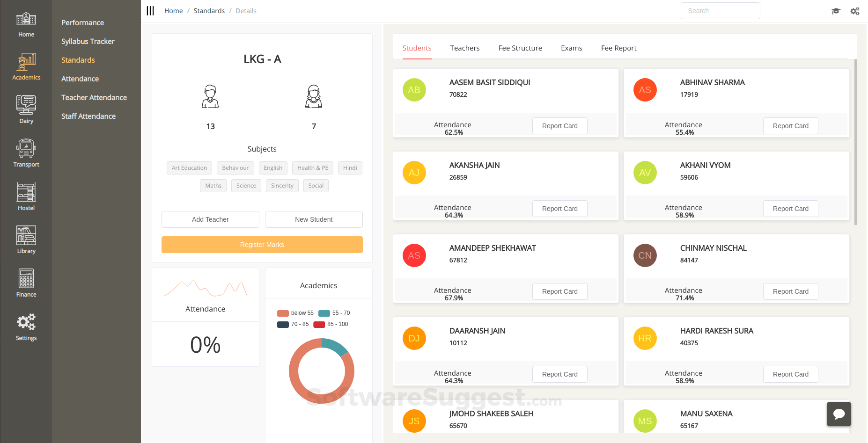This screenshot has width=868, height=443.
Task: Toggle sidebar with the three-bar icon
Action: point(150,11)
